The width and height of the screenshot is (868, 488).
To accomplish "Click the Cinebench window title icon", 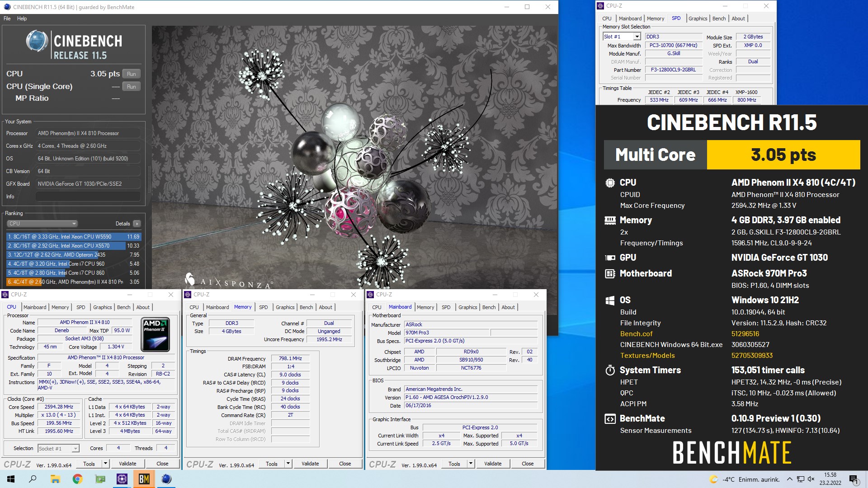I will pos(7,7).
